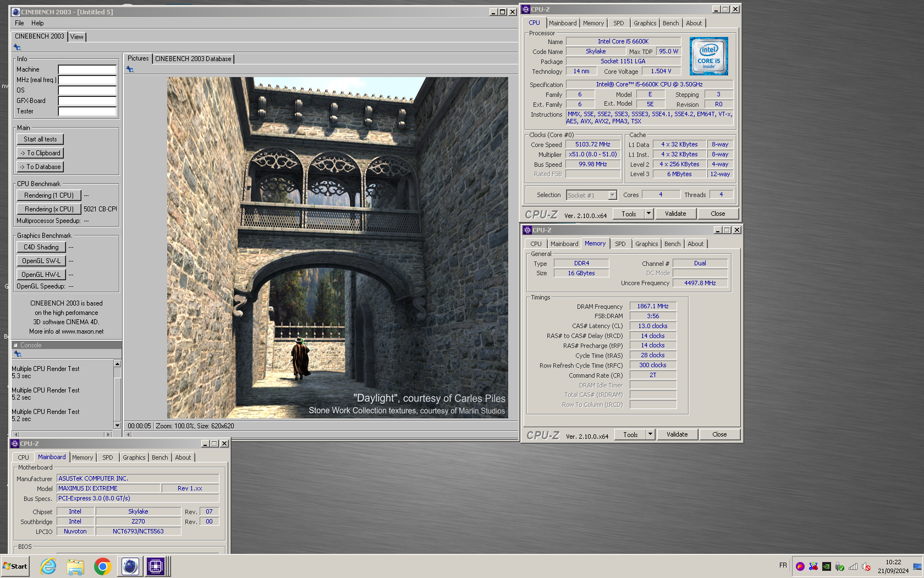Click the DRAM Frequency value 1867.1 MHz

click(653, 306)
